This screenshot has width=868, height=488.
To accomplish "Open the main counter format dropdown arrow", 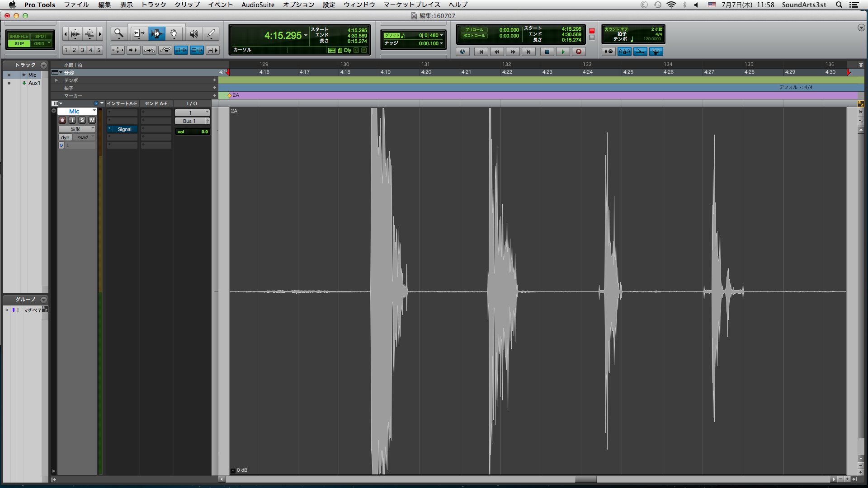I will pos(306,36).
